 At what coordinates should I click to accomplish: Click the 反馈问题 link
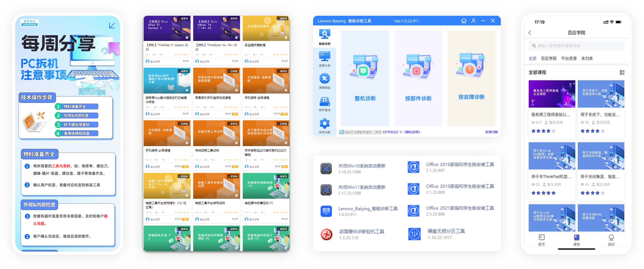click(491, 132)
